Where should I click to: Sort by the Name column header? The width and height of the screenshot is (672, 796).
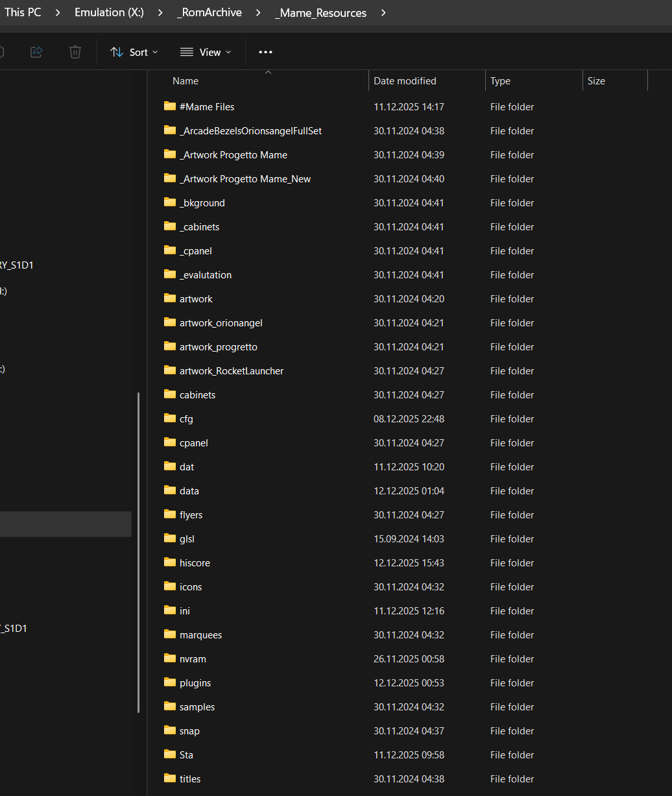[x=186, y=81]
